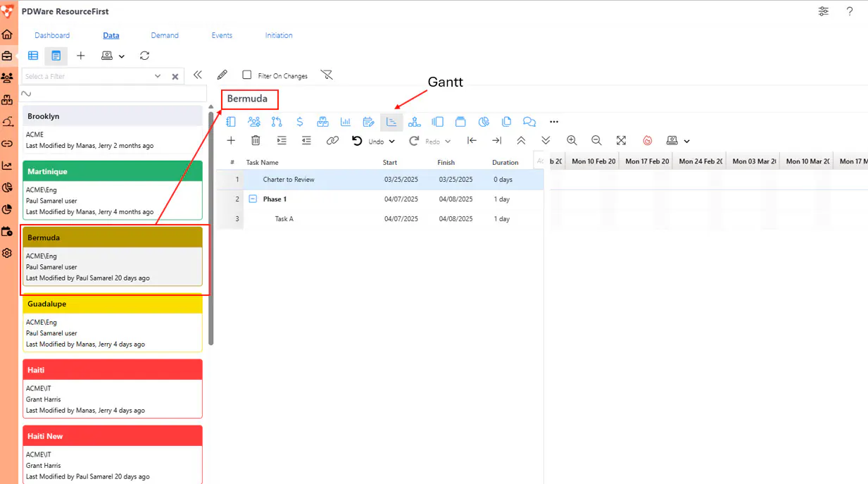Viewport: 868px width, 484px height.
Task: Refresh the project list
Action: point(144,56)
